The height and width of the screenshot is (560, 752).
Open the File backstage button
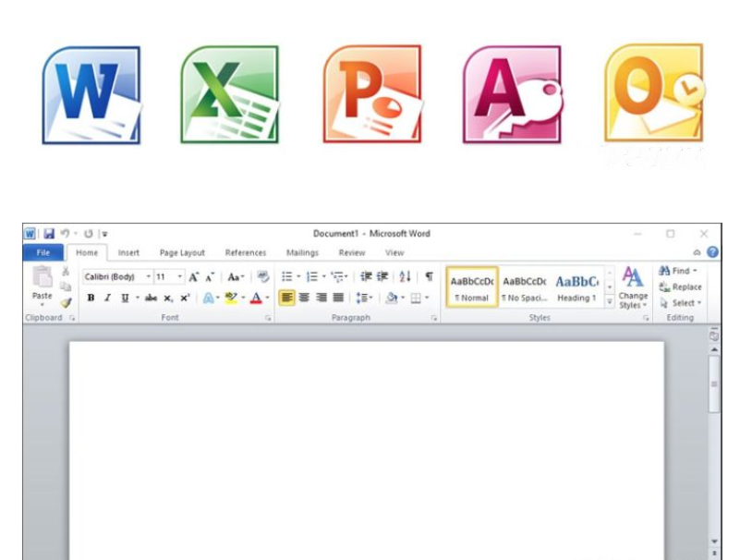click(x=43, y=252)
